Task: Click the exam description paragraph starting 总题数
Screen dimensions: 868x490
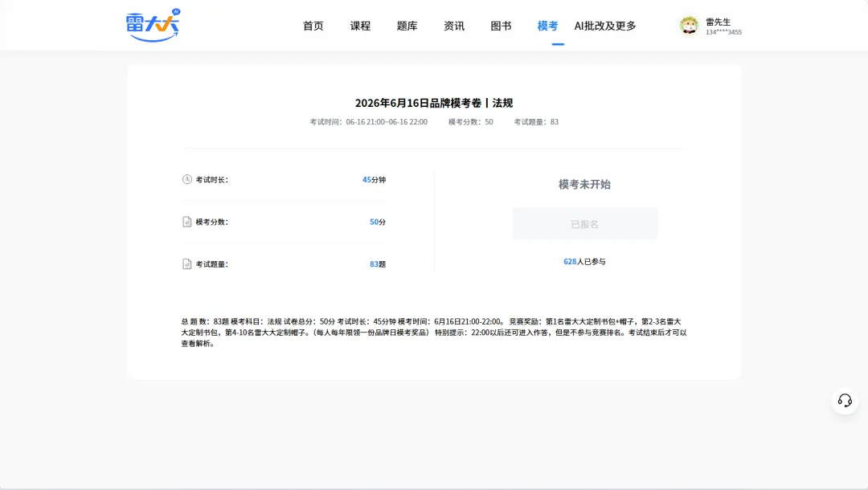Action: pyautogui.click(x=434, y=333)
